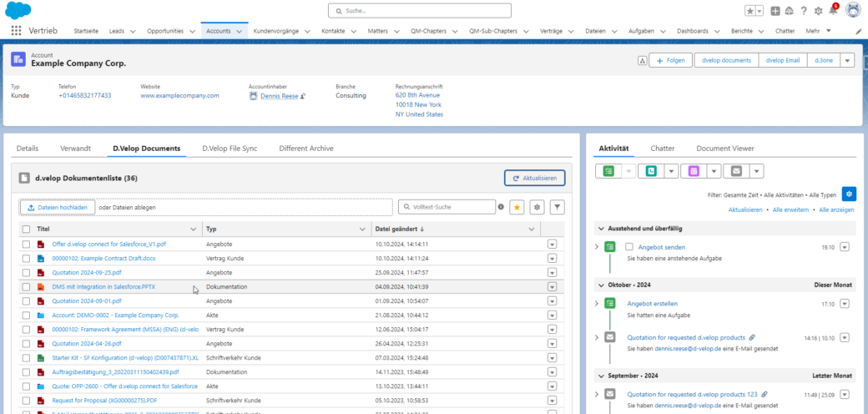This screenshot has height=414, width=868.
Task: Open the www.examplecompany.com link
Action: [180, 96]
